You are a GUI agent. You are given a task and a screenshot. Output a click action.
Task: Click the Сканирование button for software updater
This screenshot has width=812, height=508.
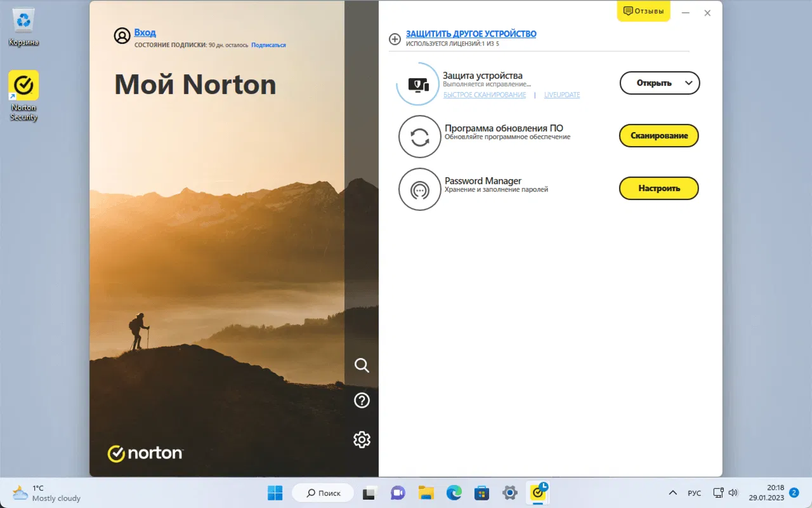coord(659,136)
